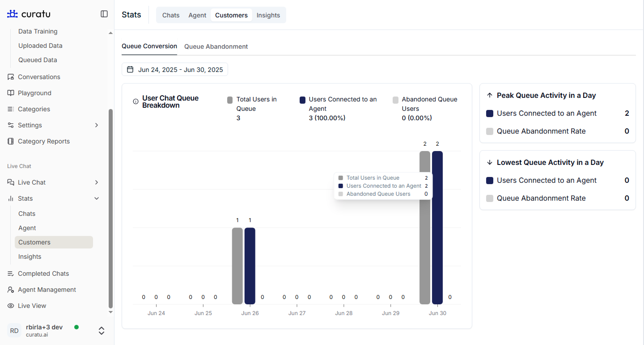The width and height of the screenshot is (644, 345).
Task: Click the Category Reports icon
Action: pos(11,141)
